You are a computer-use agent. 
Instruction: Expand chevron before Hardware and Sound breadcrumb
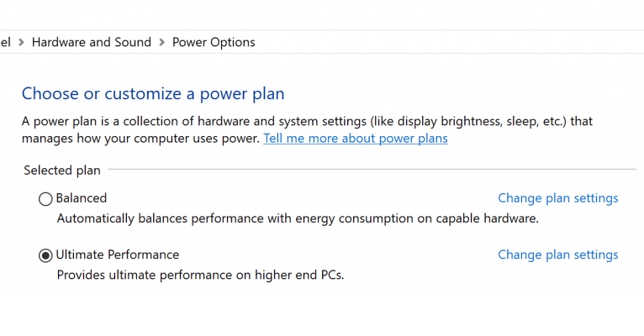tap(22, 42)
